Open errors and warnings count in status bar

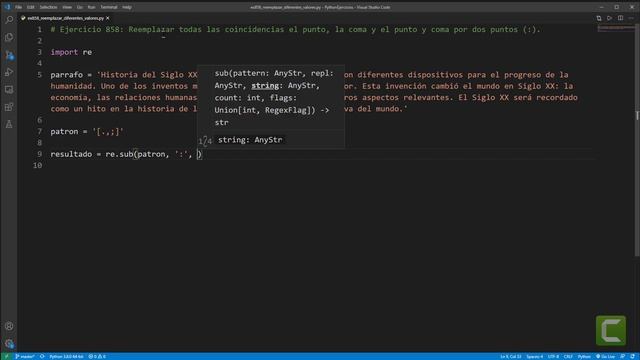[x=97, y=356]
